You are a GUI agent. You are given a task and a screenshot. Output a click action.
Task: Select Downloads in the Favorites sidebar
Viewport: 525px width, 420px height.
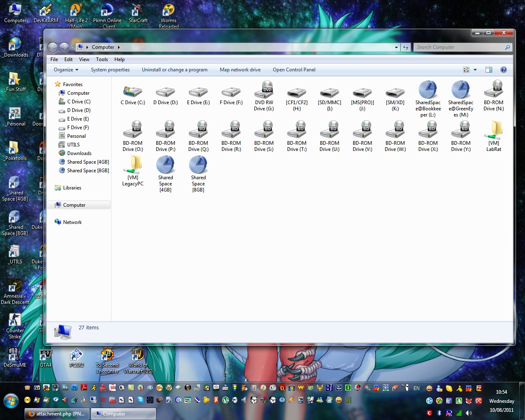pos(79,153)
